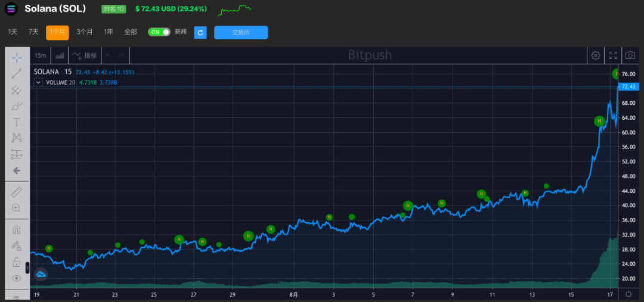Screen dimensions: 644x302
Task: Select the 1个月 time range
Action: (57, 32)
